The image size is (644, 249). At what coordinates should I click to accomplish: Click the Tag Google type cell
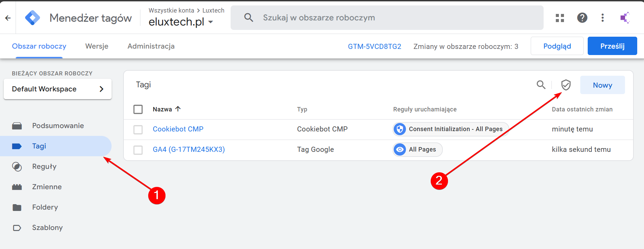coord(315,149)
